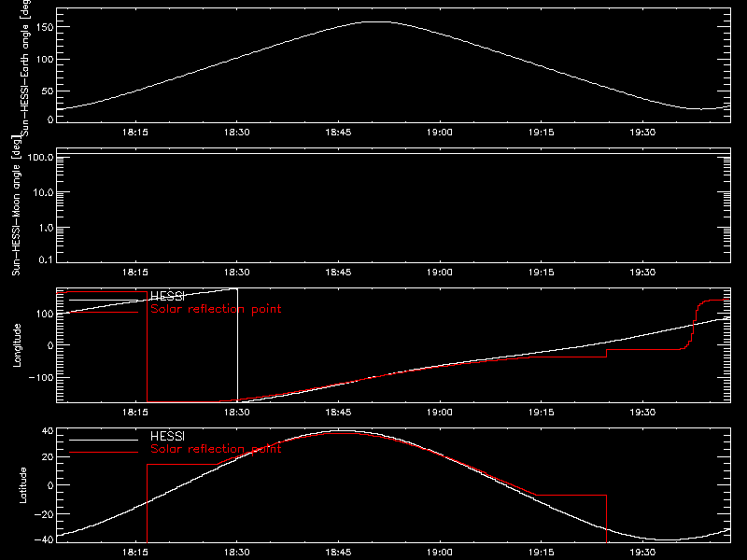Click 19:15 label under Latitude plot
Image resolution: width=747 pixels, height=560 pixels.
542,553
